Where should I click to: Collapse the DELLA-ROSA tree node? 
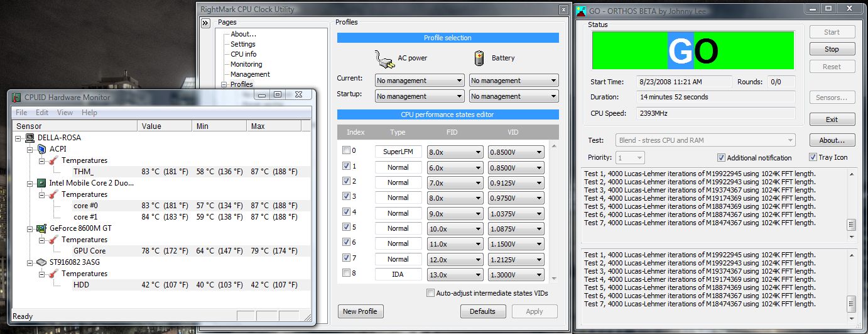[18, 138]
